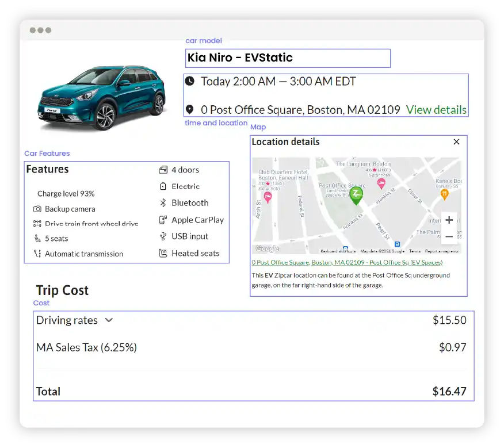The width and height of the screenshot is (504, 448).
Task: Click the Automatic transmission icon
Action: click(x=37, y=254)
